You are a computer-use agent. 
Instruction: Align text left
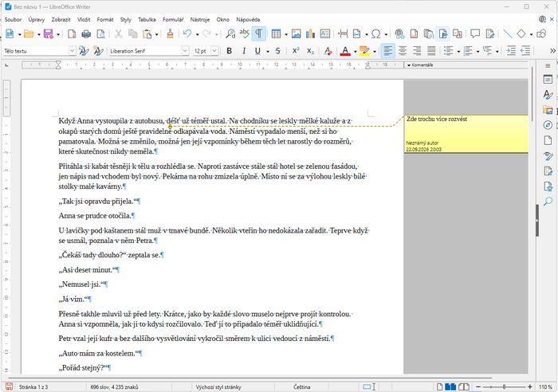click(x=388, y=51)
